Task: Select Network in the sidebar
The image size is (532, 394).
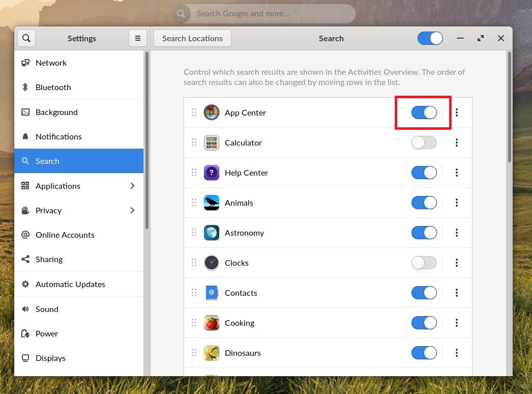Action: coord(79,63)
